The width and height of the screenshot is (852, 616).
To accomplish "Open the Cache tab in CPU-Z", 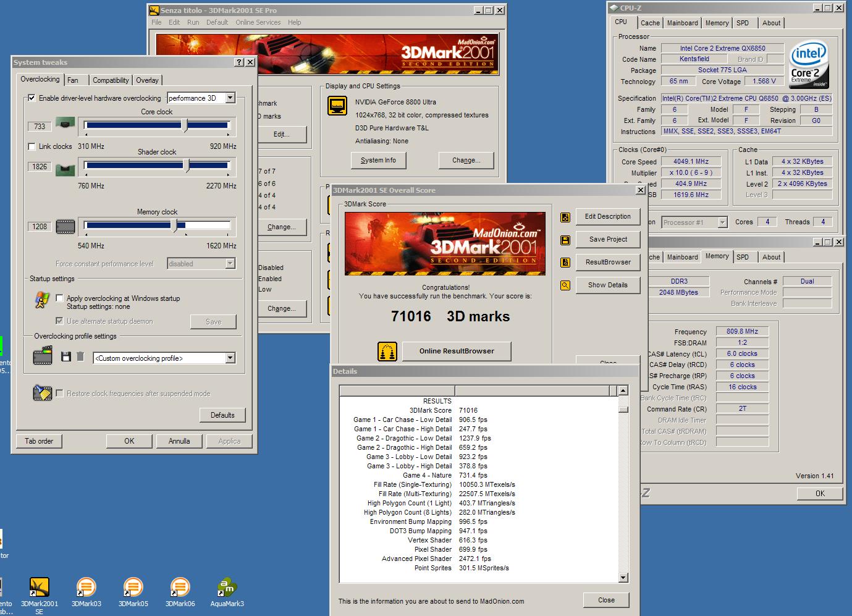I will pos(650,23).
